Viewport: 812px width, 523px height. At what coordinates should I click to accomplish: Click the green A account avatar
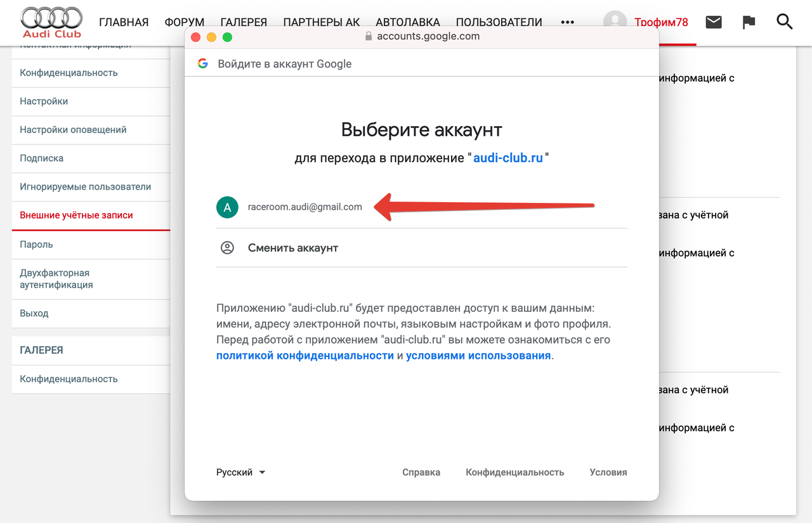pos(227,207)
